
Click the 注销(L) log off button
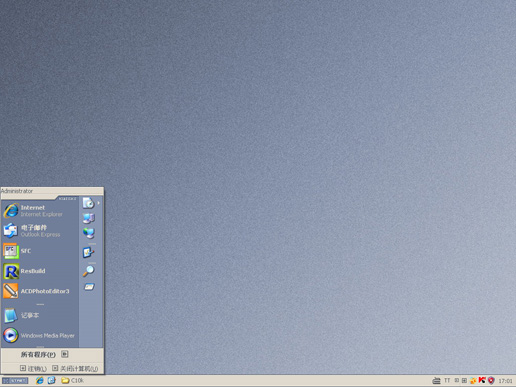(33, 368)
